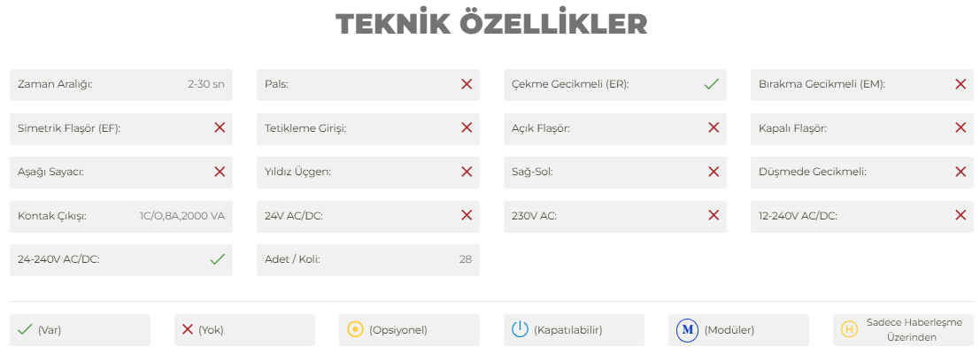
Task: Click the green checkmark for 24-240V AC/DC
Action: pyautogui.click(x=218, y=259)
